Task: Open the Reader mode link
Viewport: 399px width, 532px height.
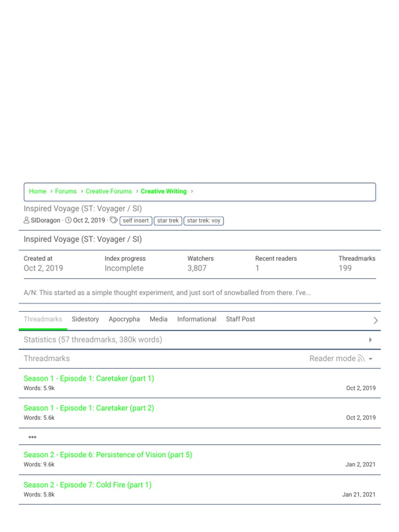Action: (x=332, y=358)
